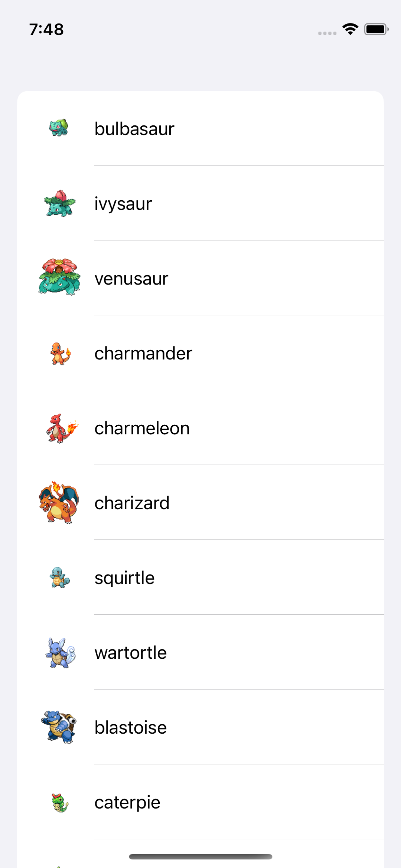Tap the Venusaur sprite image

(59, 277)
